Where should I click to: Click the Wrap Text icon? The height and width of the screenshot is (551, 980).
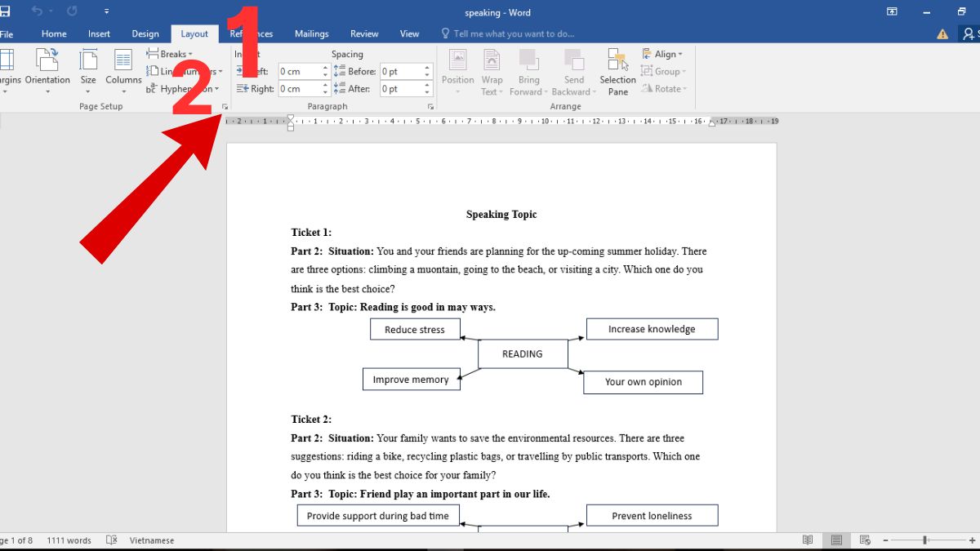tap(492, 60)
